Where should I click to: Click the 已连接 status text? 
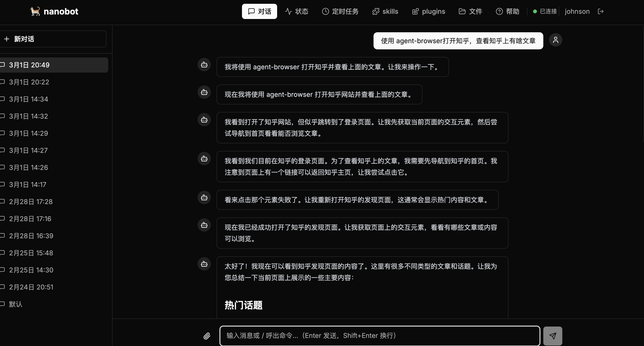tap(548, 11)
